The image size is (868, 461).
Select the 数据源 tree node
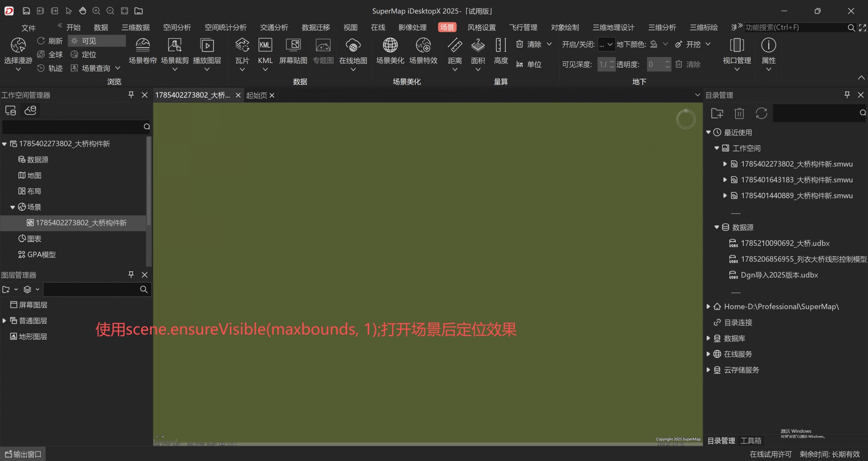click(x=33, y=159)
